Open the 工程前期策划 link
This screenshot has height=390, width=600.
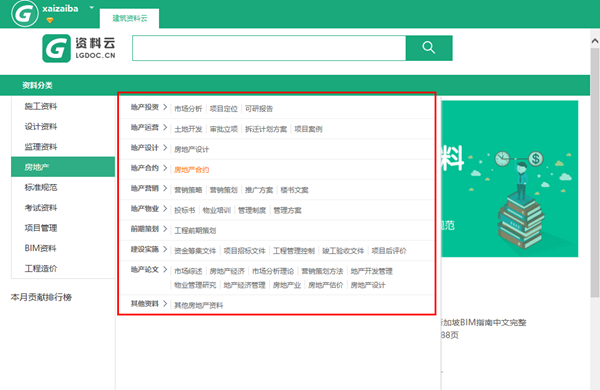[x=195, y=230]
